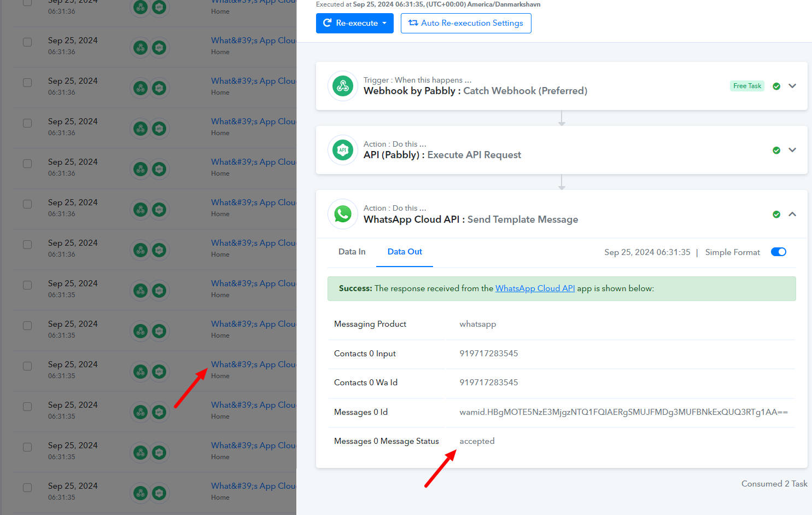Click the 'Consumed 2 Task' text

coord(774,484)
